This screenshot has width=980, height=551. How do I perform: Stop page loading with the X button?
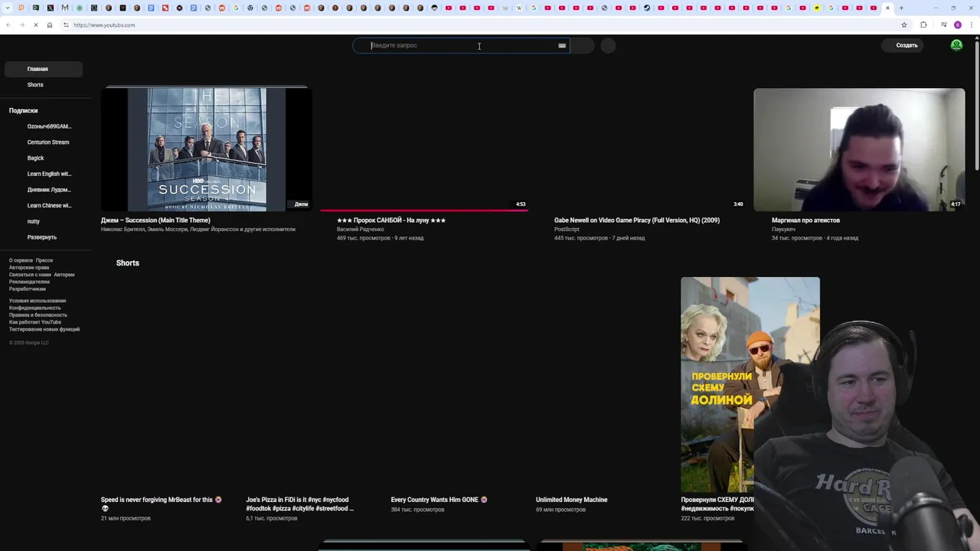[35, 25]
